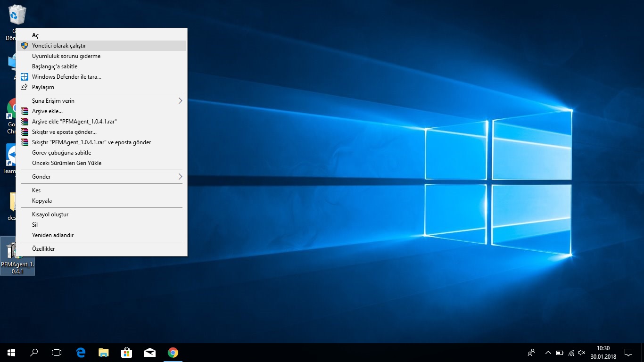Switch to Chrome on taskbar
644x362 pixels.
pos(173,353)
